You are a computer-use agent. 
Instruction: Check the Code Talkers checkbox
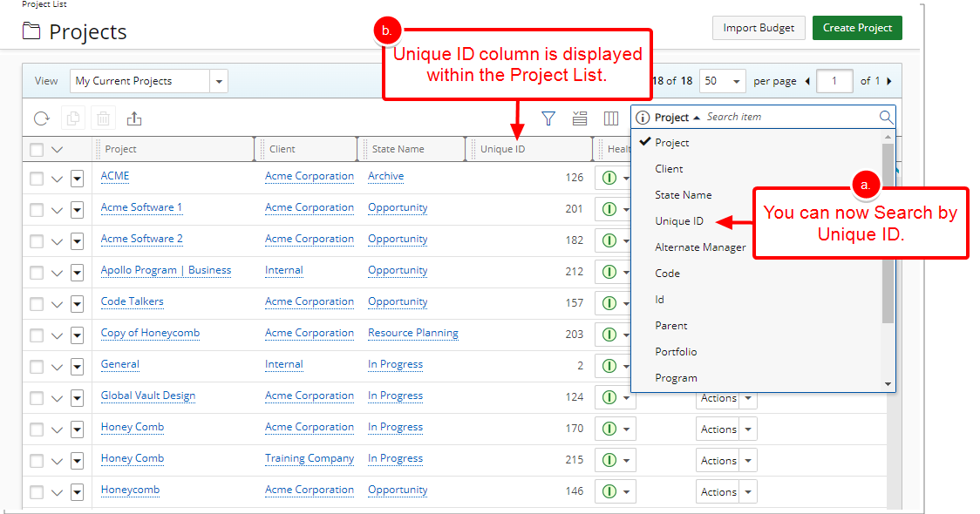coord(37,304)
